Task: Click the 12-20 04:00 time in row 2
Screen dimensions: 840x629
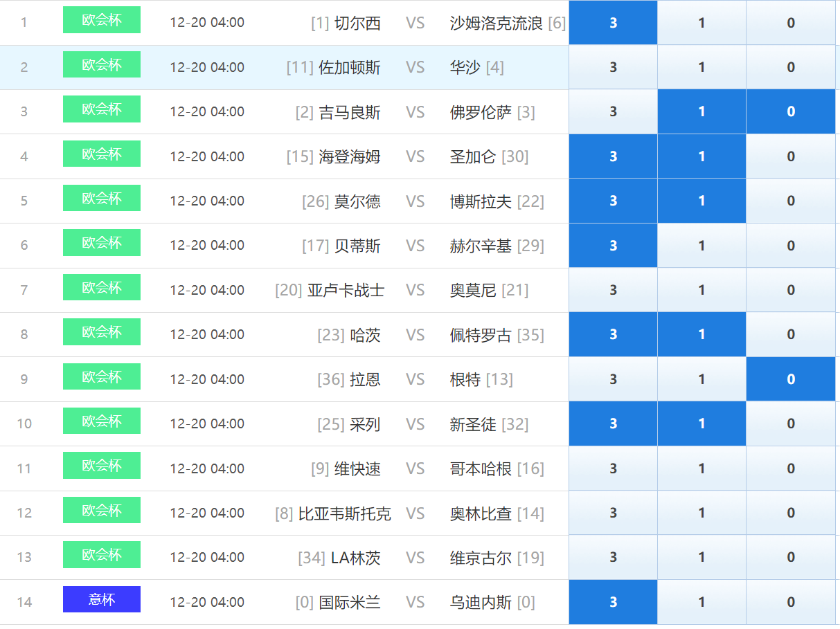Action: pyautogui.click(x=207, y=67)
